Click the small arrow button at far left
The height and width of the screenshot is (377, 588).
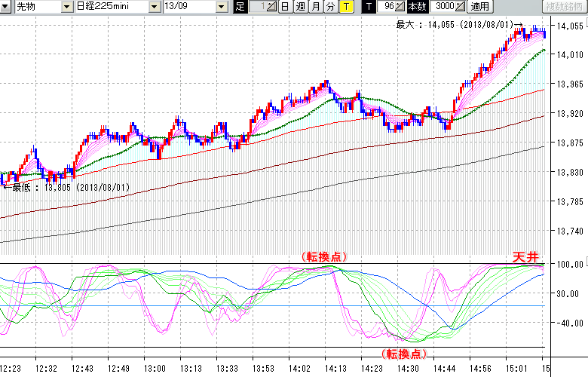click(5, 7)
